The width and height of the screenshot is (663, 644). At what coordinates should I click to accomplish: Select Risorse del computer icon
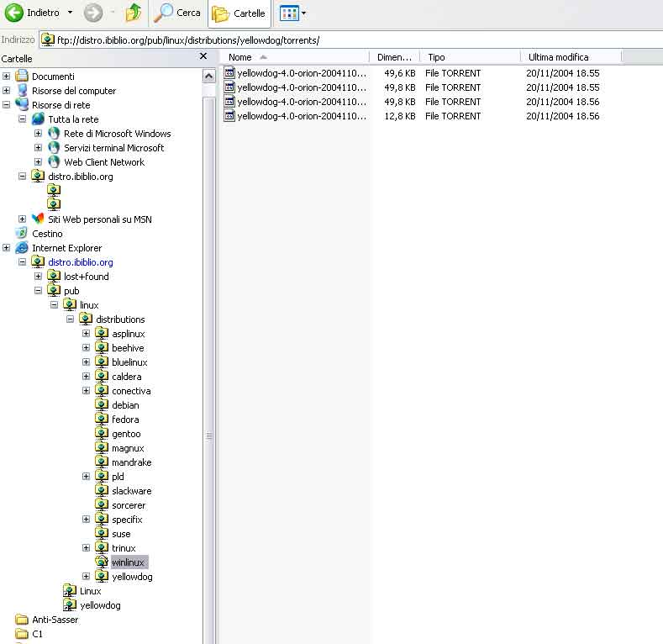(22, 91)
